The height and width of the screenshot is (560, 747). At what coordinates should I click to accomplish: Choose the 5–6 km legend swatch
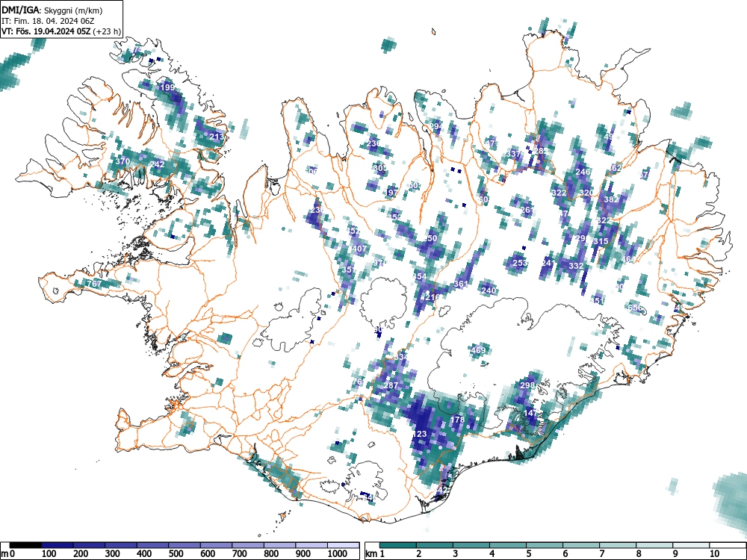click(x=545, y=545)
